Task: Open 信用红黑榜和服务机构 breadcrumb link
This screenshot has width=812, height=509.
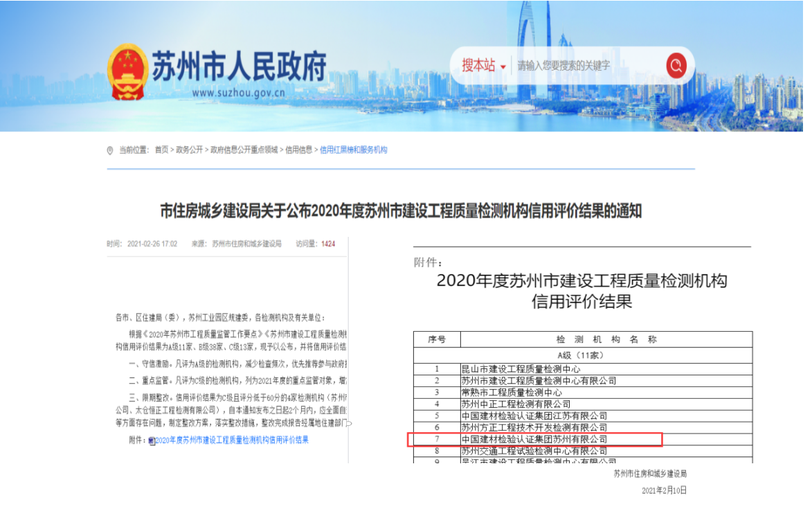Action: [x=353, y=150]
